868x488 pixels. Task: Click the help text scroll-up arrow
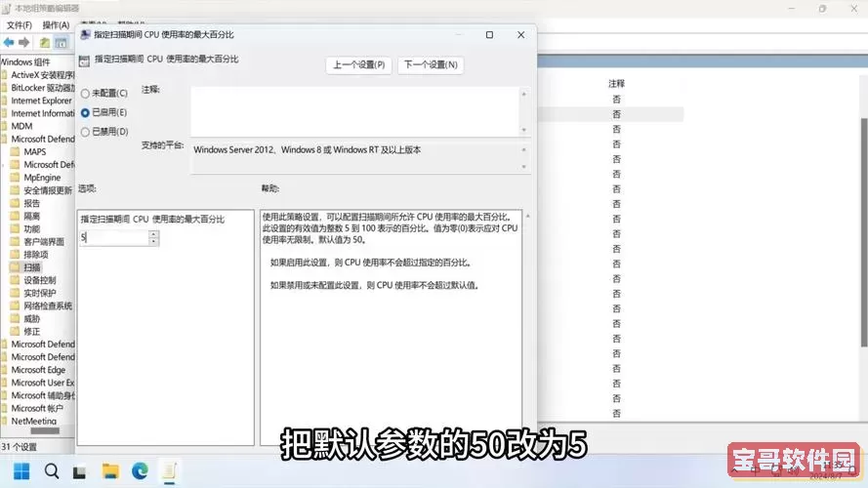point(527,216)
